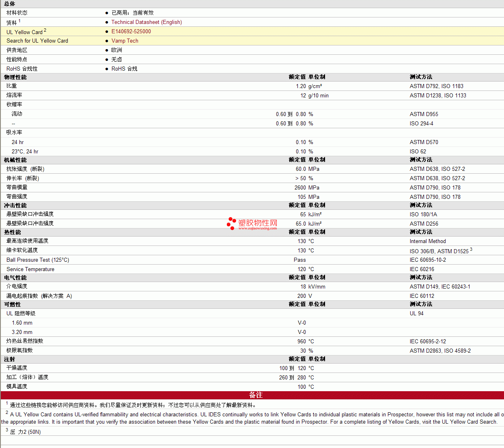Select the 比重 value 1.20
Screen dimensions: 504x448
coord(301,86)
